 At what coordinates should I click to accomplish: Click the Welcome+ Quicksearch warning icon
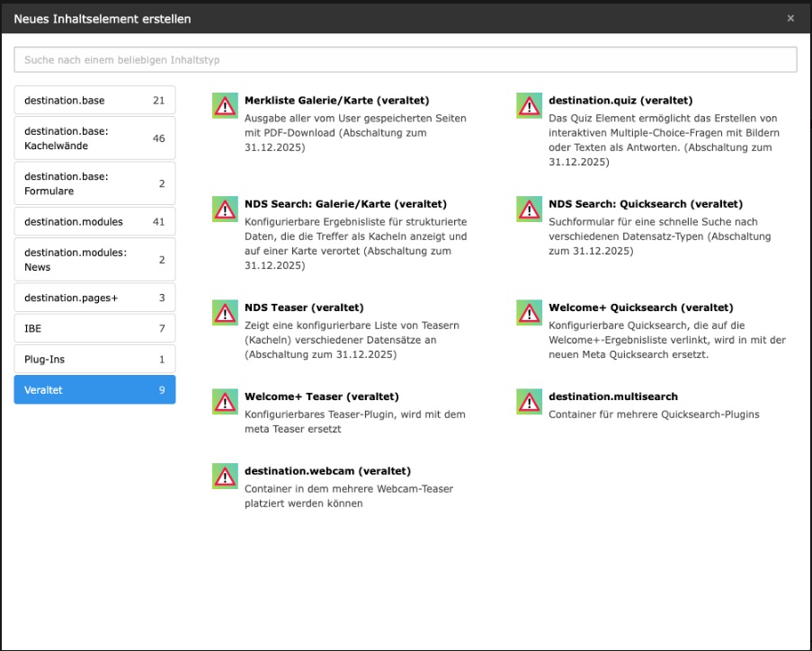[529, 312]
